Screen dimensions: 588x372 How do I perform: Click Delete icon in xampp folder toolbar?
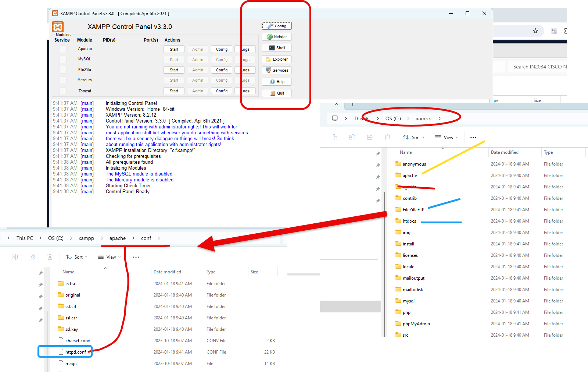pyautogui.click(x=387, y=137)
